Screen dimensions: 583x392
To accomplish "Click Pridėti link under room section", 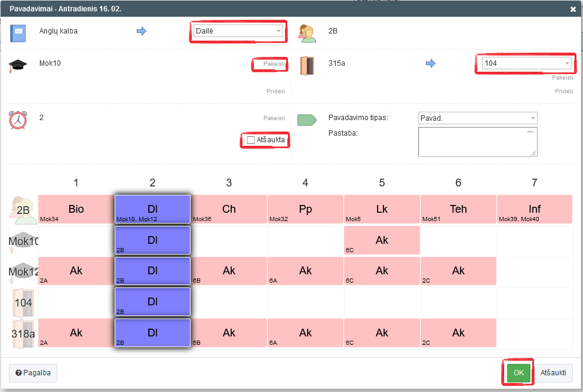I will point(564,91).
